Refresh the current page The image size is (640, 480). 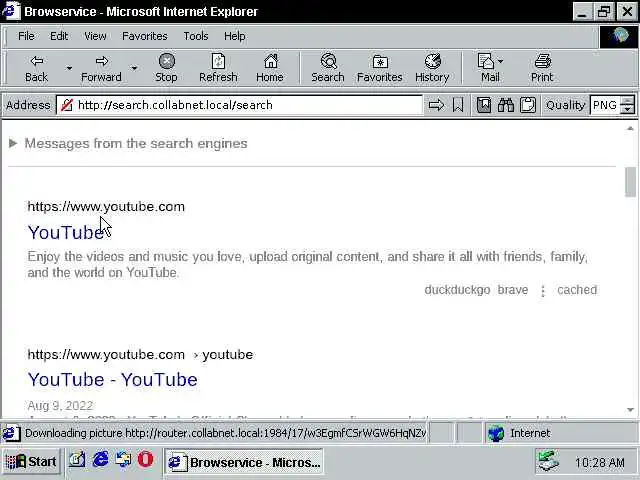point(218,69)
